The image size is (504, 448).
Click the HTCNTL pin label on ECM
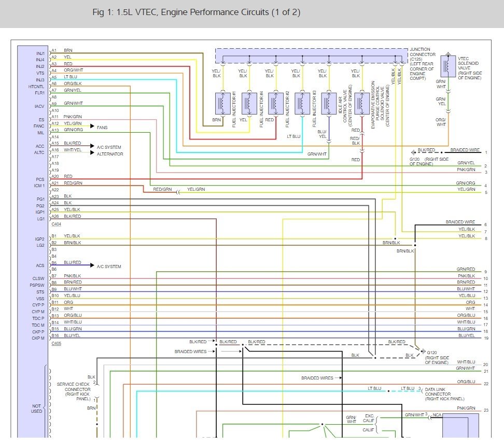(x=37, y=87)
